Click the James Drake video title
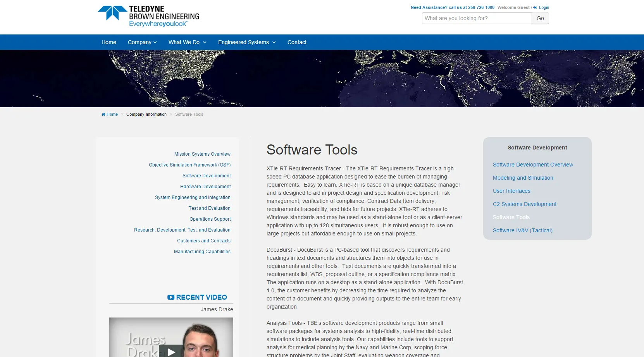This screenshot has width=644, height=357. [217, 309]
